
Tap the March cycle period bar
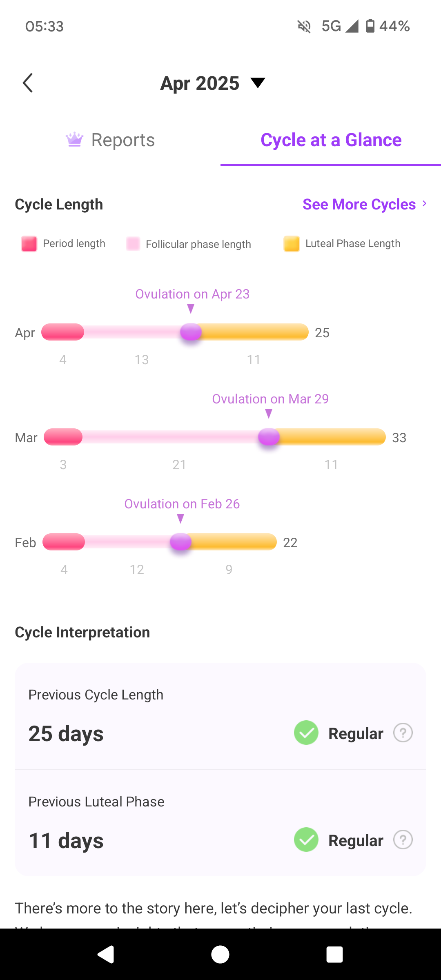(x=63, y=437)
